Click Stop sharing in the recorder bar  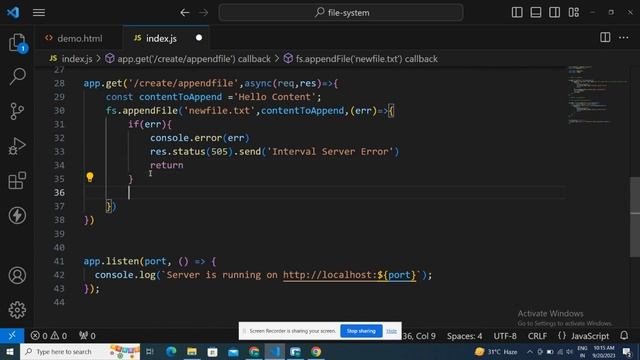(x=361, y=331)
